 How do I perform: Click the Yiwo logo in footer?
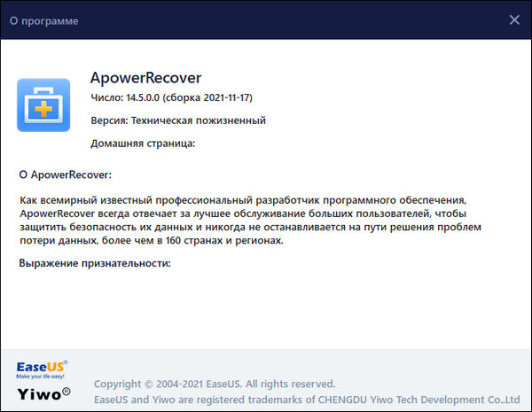tap(43, 394)
